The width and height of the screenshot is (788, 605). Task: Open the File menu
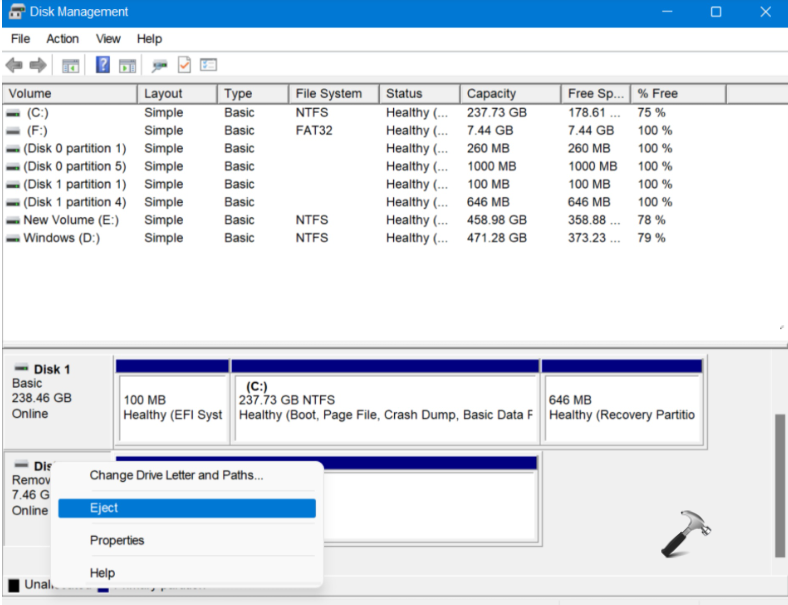pos(20,39)
